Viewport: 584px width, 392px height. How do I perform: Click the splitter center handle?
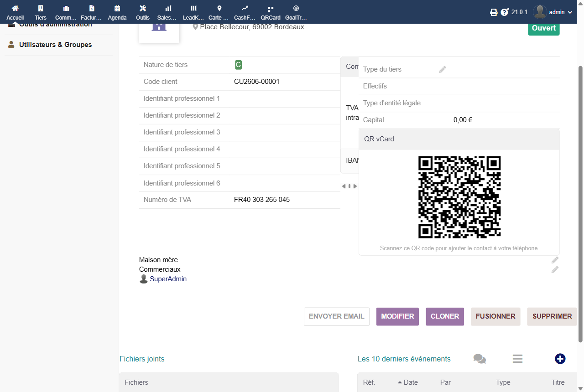click(349, 186)
